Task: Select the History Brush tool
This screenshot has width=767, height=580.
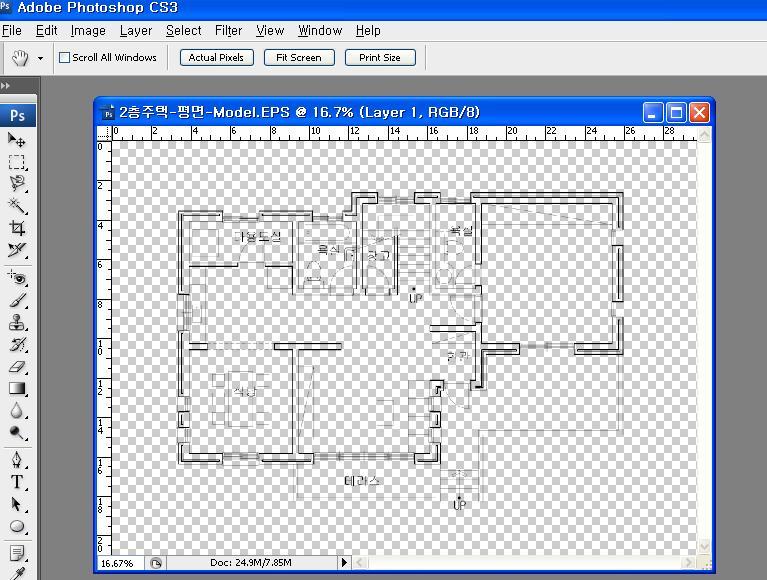Action: 17,344
